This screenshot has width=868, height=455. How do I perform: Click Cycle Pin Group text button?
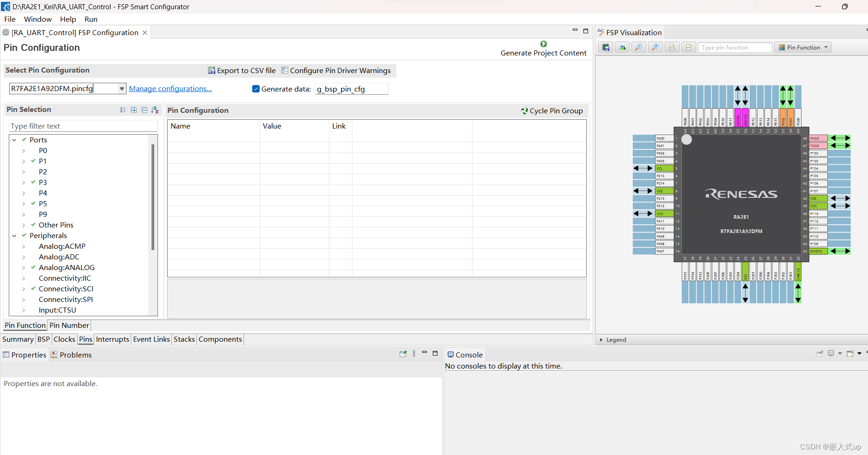coord(556,111)
